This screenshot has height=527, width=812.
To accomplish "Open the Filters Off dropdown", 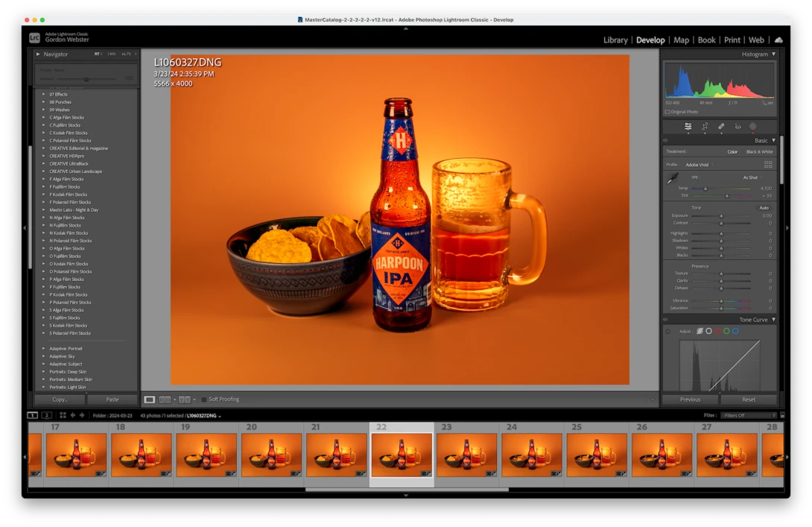I will [x=749, y=415].
